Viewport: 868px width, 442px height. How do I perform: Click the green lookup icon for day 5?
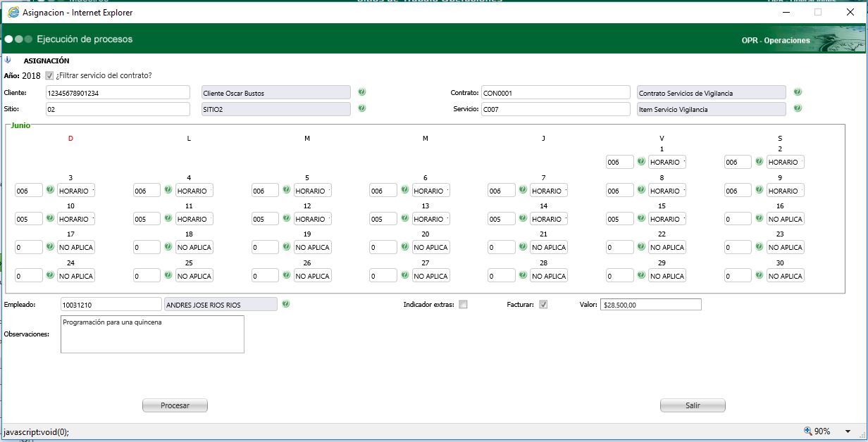tap(287, 190)
